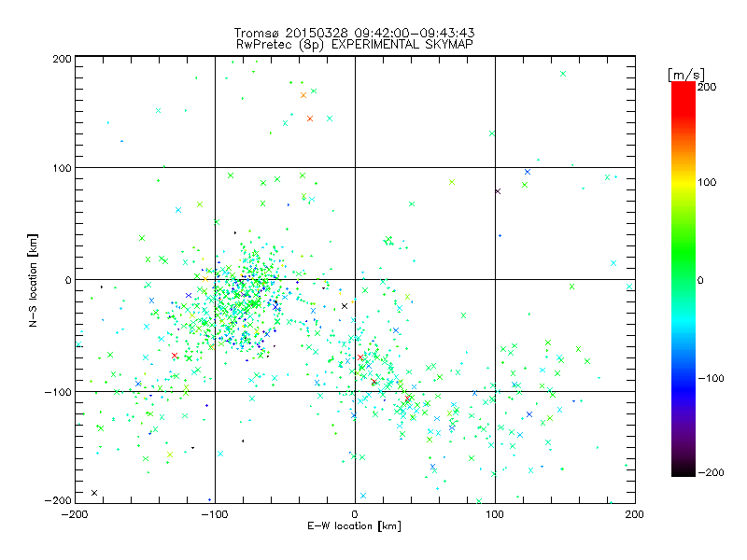Click the x-axis tick label '−100'
Viewport: 747px width, 560px height.
point(215,514)
